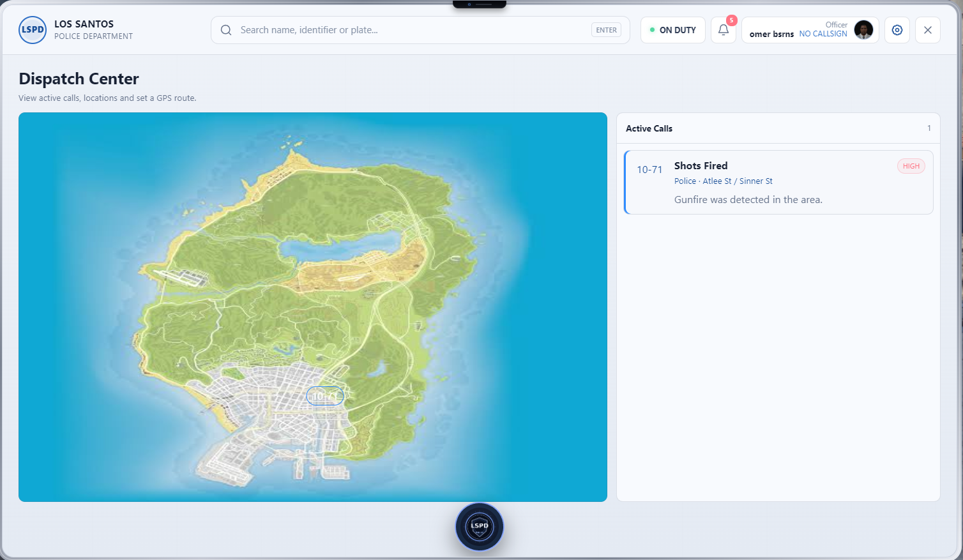Open the Shots Fired call card
The height and width of the screenshot is (560, 963).
click(778, 182)
